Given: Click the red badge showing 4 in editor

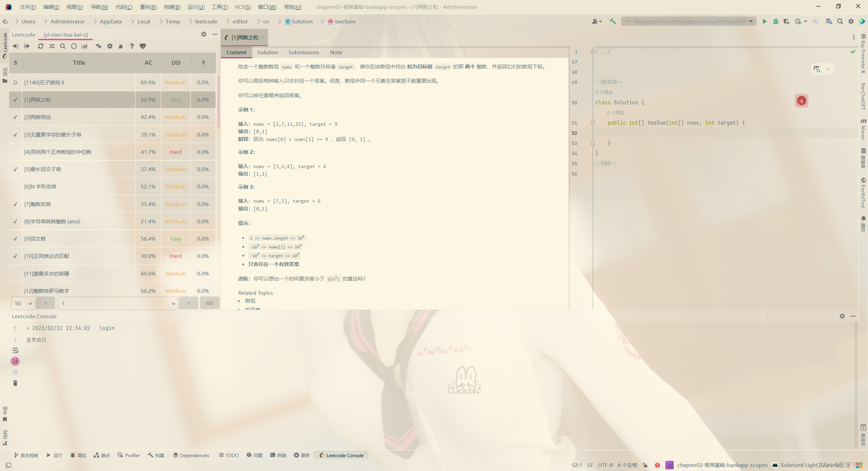Looking at the screenshot, I should [802, 101].
